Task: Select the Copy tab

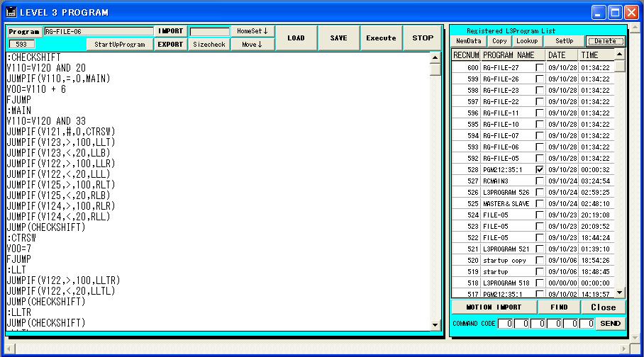Action: [x=499, y=41]
